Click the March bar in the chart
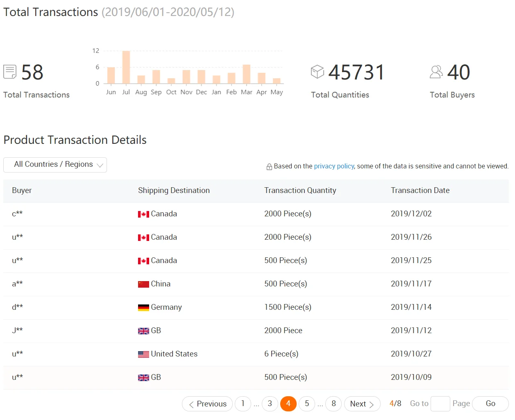This screenshot has width=515, height=420. (x=246, y=74)
